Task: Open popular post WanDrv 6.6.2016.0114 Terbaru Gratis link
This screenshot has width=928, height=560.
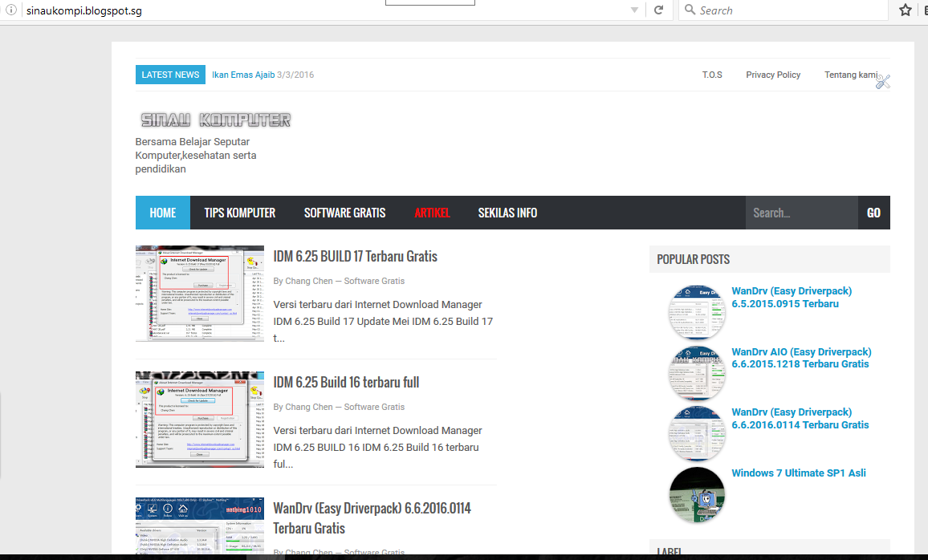Action: [800, 419]
